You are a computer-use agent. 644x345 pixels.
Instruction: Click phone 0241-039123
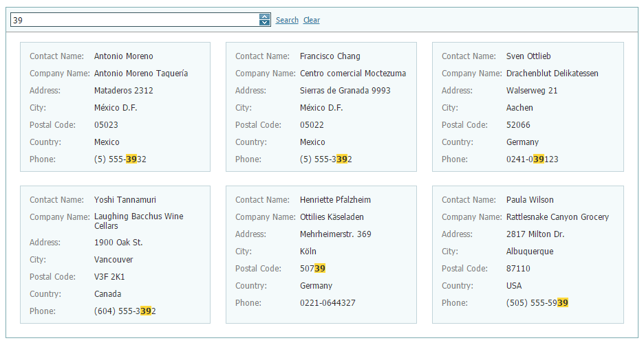coord(532,159)
